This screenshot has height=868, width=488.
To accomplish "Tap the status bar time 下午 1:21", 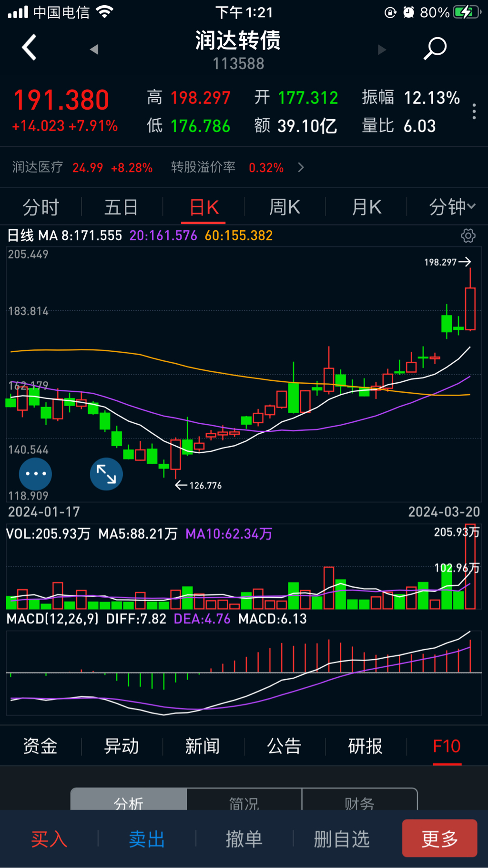I will tap(244, 12).
